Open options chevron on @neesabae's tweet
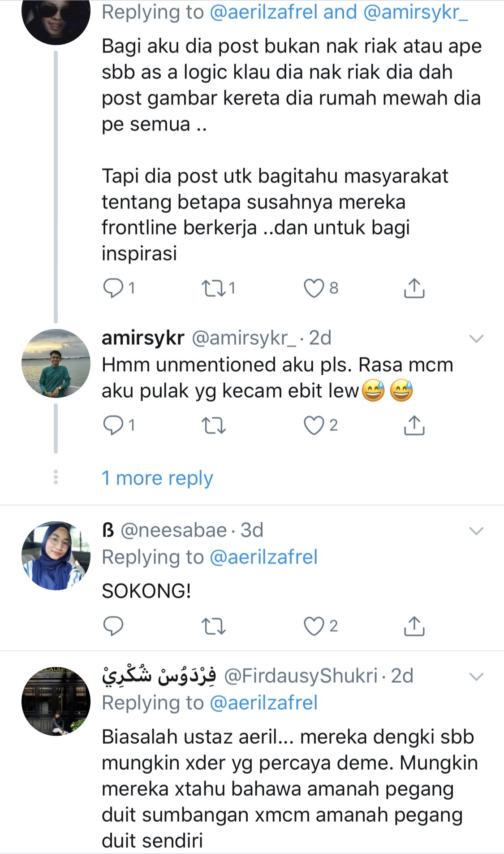 476,531
